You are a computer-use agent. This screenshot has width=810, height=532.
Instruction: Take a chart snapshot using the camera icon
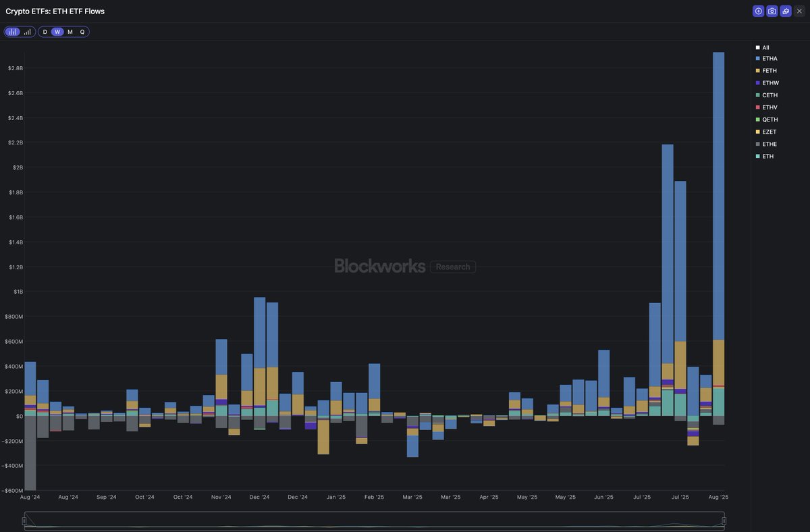click(772, 11)
